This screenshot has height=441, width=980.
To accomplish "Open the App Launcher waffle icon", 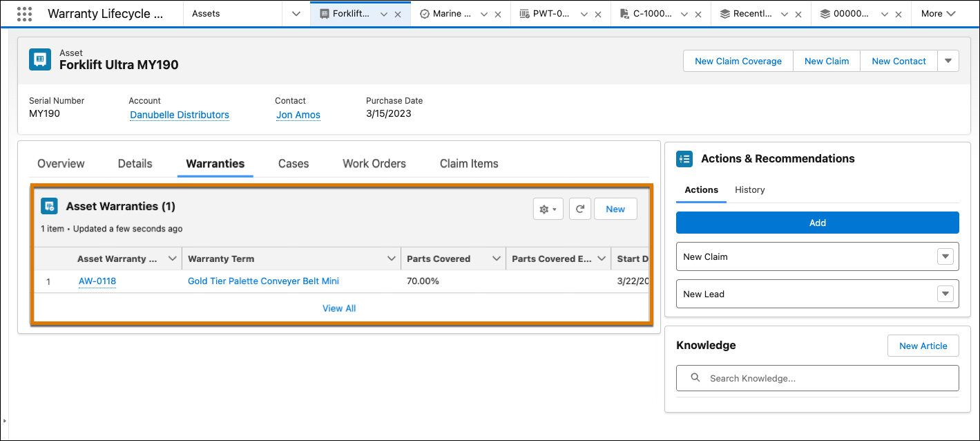I will [24, 13].
